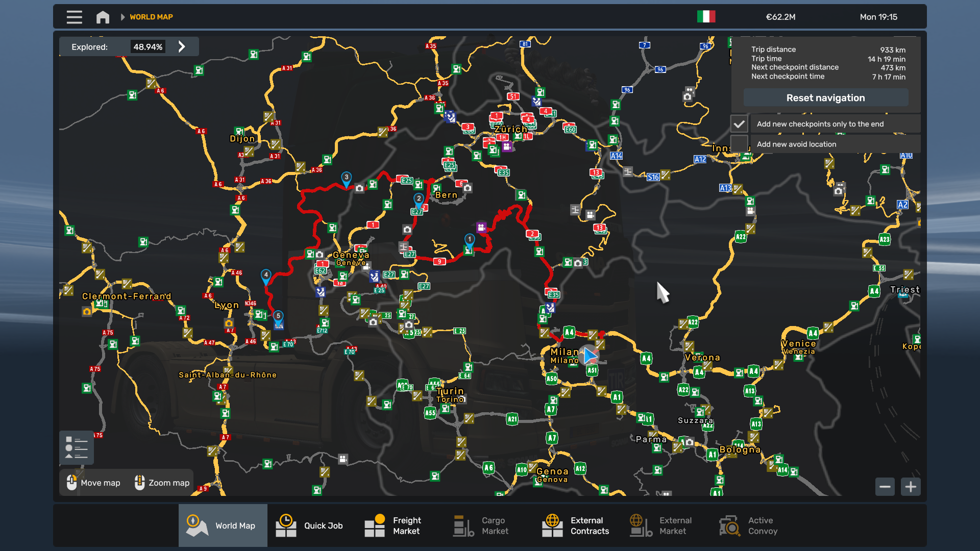Click the Explored 48.94% value
This screenshot has width=980, height=551.
148,47
